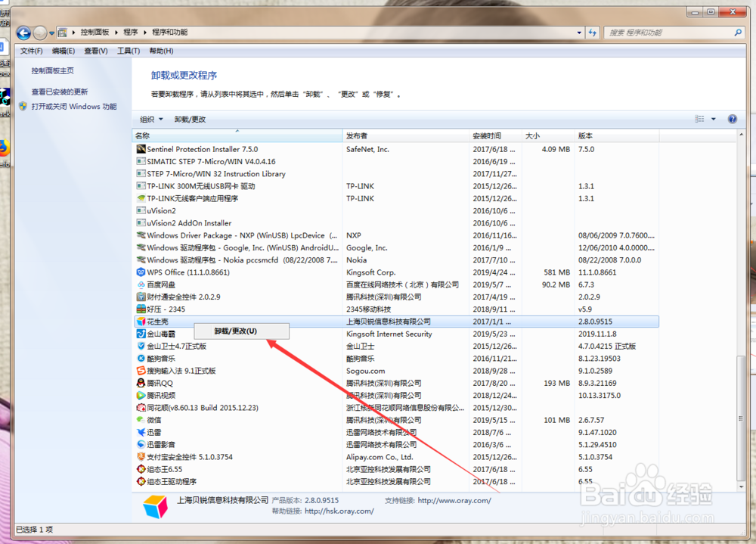Open the 文件(F) menu
Image resolution: width=756 pixels, height=544 pixels.
tap(31, 51)
